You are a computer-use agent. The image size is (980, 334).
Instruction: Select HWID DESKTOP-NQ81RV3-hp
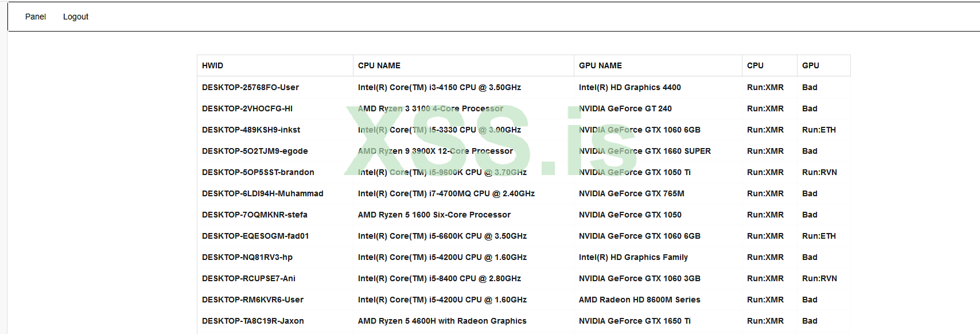(x=247, y=257)
